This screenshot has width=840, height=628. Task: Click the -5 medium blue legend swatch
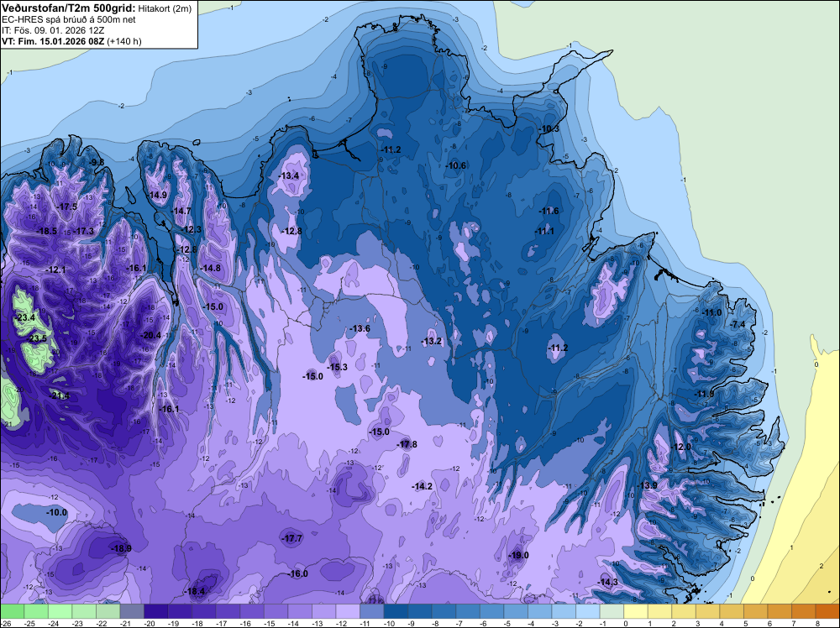(516, 611)
